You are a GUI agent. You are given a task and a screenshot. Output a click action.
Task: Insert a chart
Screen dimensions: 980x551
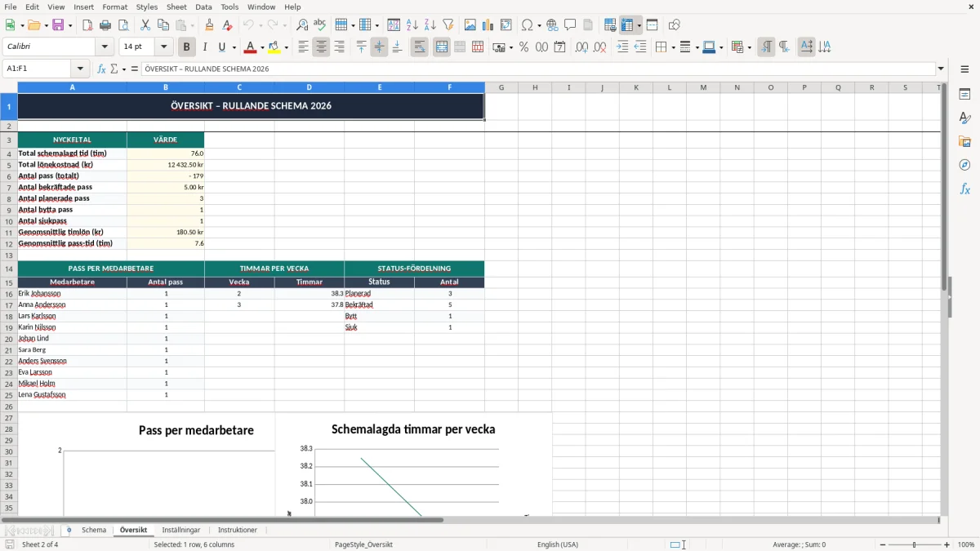click(488, 25)
